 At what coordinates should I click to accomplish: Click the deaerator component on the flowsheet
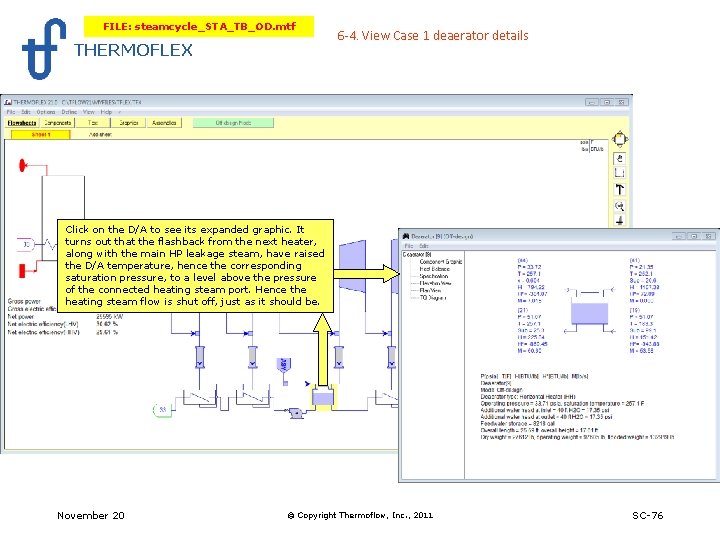[323, 397]
